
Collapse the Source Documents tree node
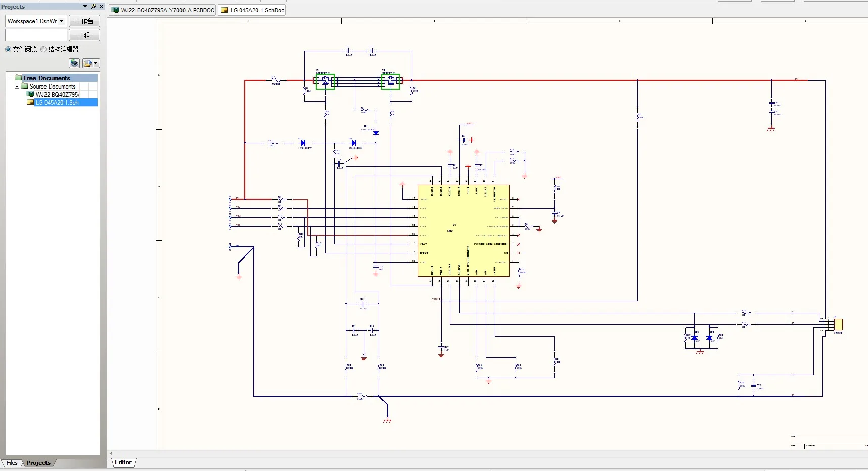[17, 86]
